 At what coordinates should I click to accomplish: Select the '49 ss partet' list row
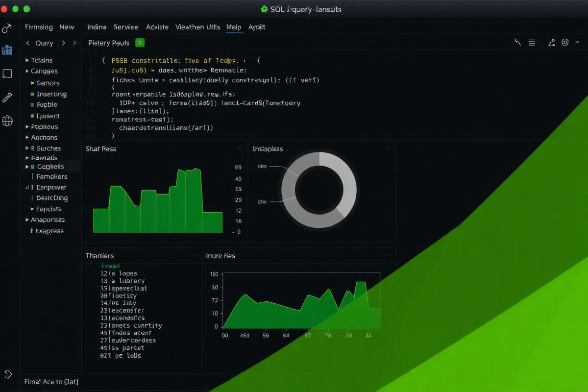tap(122, 348)
